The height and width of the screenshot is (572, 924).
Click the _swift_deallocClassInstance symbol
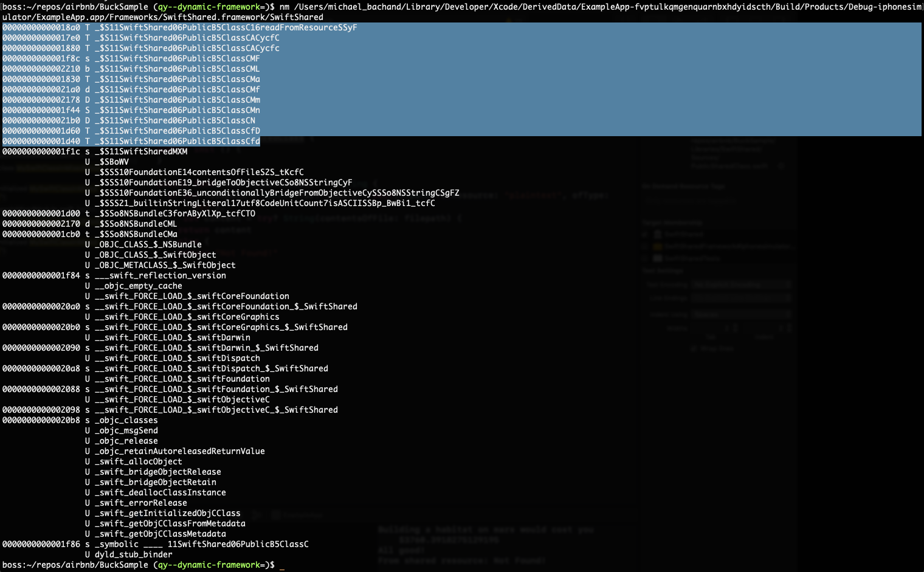(x=160, y=492)
